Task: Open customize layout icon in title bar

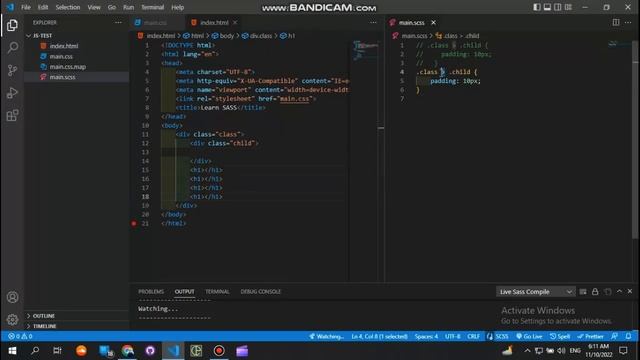Action: (x=568, y=7)
